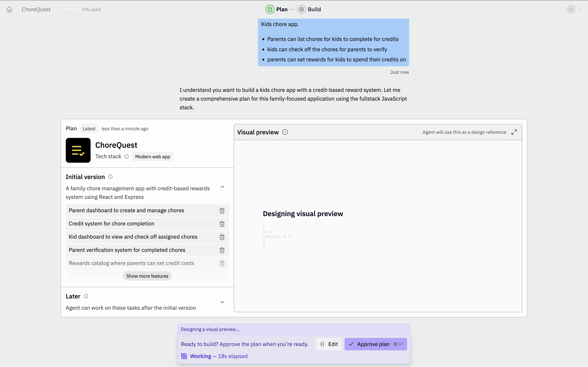Click info icon next to Later
The width and height of the screenshot is (588, 367).
click(x=86, y=296)
